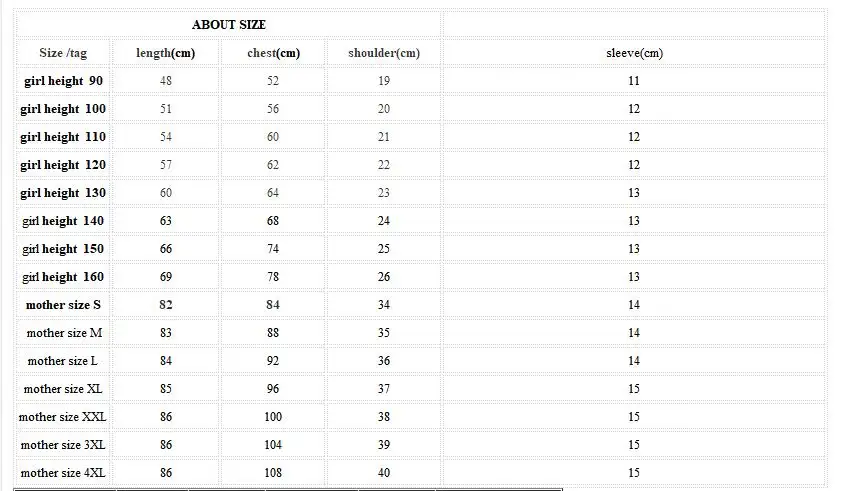864x491 pixels.
Task: Click the girl height 120 row label
Action: pyautogui.click(x=63, y=165)
